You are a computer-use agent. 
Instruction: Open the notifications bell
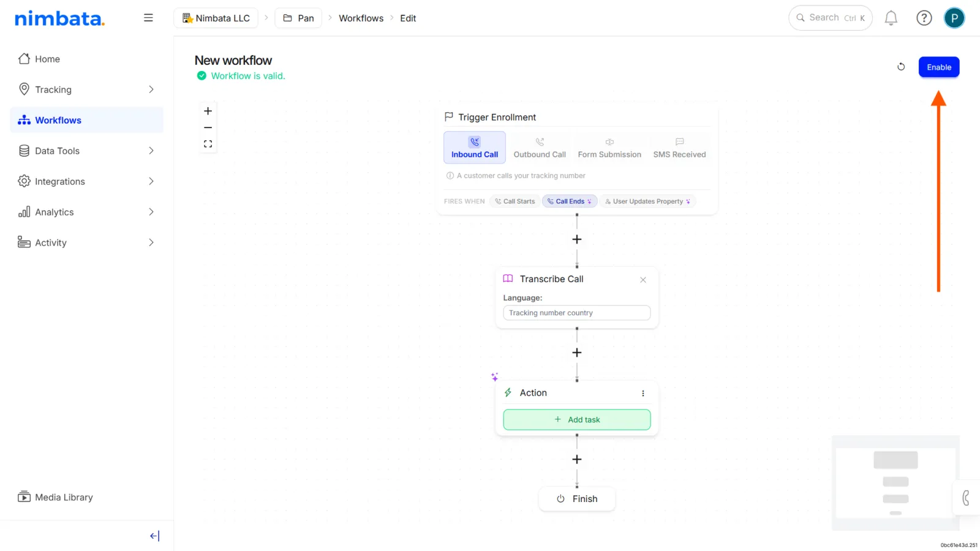(891, 18)
